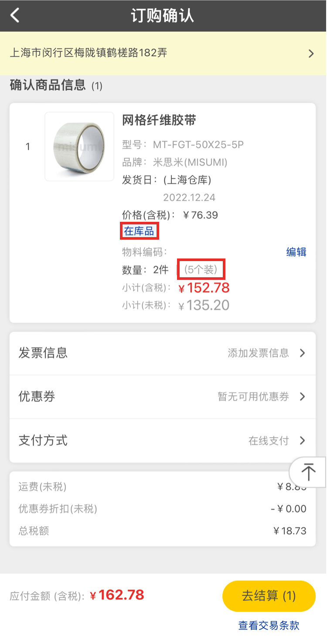Tap the back arrow icon
Viewport: 327px width, 644px height.
15,16
